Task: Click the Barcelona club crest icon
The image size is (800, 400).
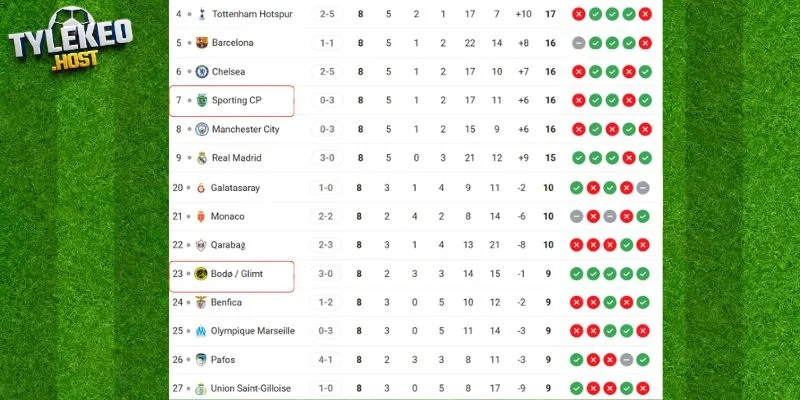Action: coord(201,43)
